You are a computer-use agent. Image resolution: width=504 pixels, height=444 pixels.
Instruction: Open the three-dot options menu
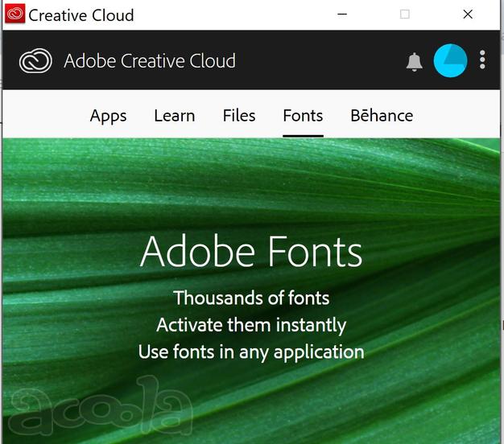pos(482,60)
